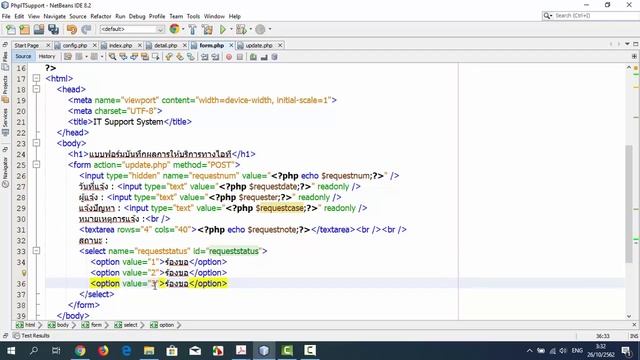Screen dimensions: 640x360
Task: Click the Uncomment editor toolbar icon
Action: (264, 57)
